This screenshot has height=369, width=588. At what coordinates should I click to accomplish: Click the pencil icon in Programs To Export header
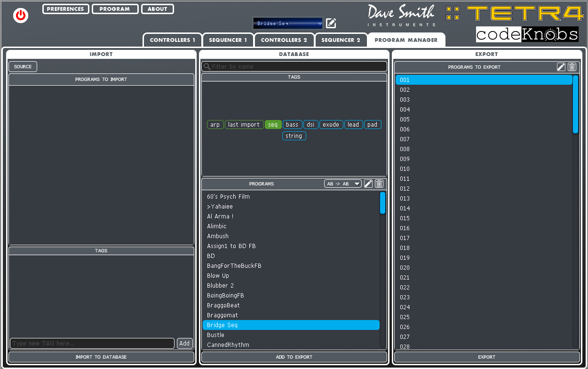coord(561,67)
